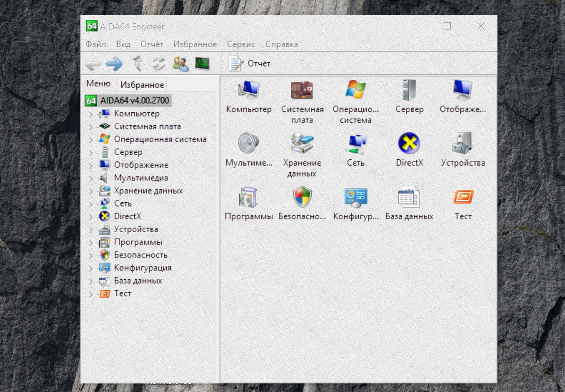The image size is (565, 392).
Task: Open the Операцио... система Windows icon
Action: pos(356,90)
